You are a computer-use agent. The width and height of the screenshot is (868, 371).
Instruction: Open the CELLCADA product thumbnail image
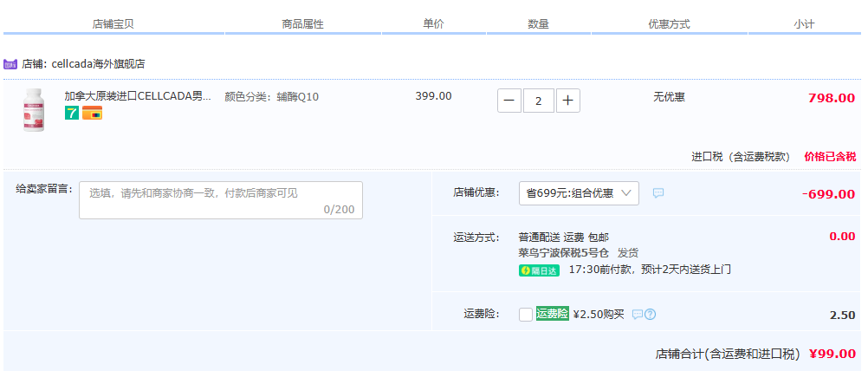(x=34, y=110)
